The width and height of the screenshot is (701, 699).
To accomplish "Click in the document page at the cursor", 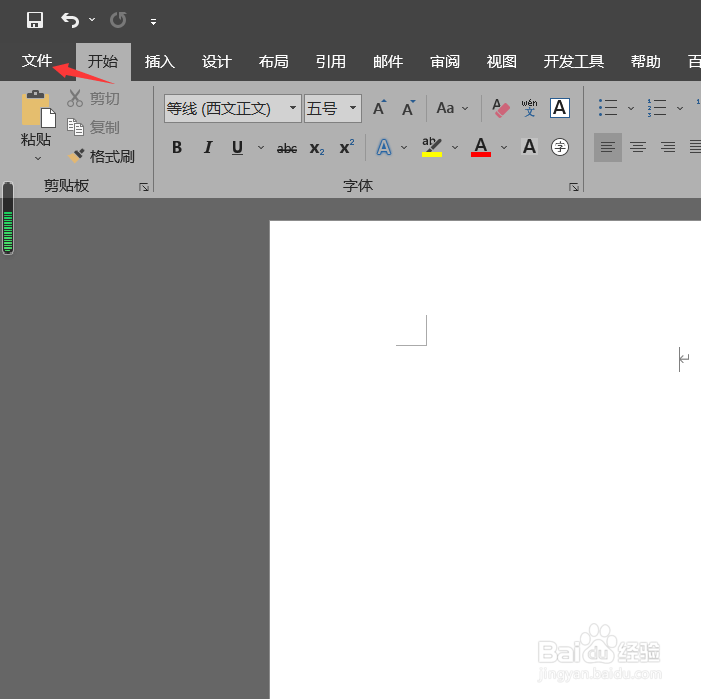I will (680, 359).
